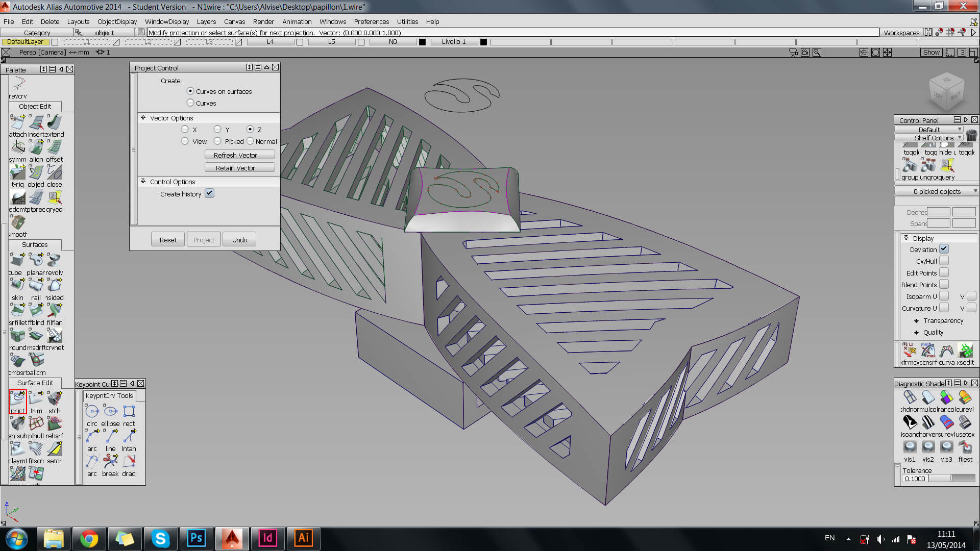Open the ObjectDisplay menu

[117, 21]
